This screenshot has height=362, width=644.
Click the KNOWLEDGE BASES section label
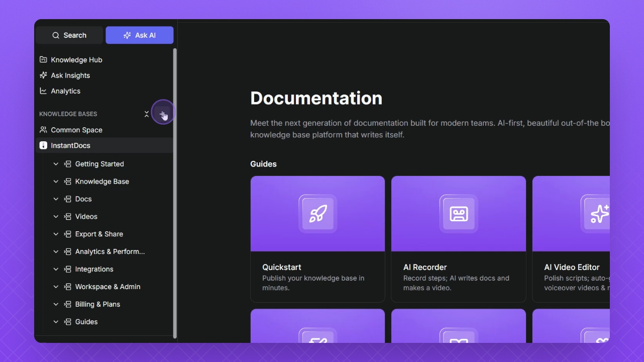pos(68,114)
